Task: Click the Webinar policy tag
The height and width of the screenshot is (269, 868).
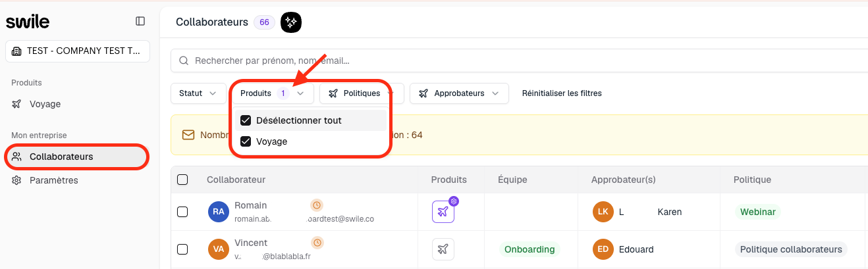Action: click(758, 212)
